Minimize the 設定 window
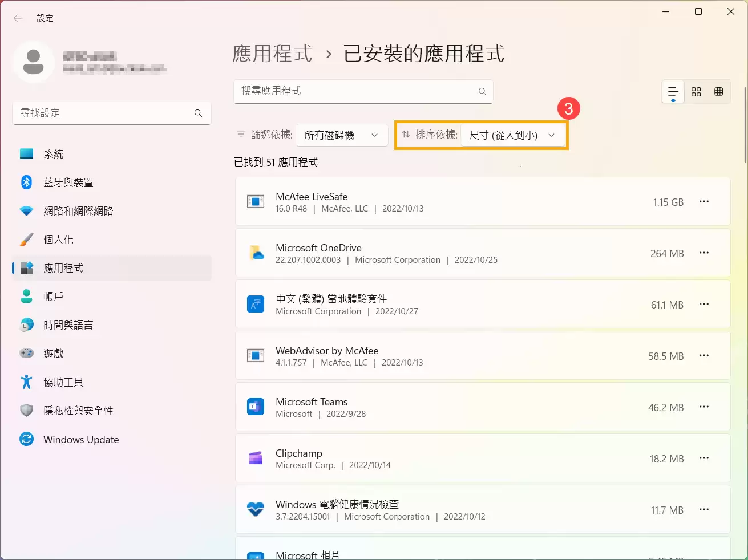Viewport: 748px width, 560px height. (x=666, y=12)
